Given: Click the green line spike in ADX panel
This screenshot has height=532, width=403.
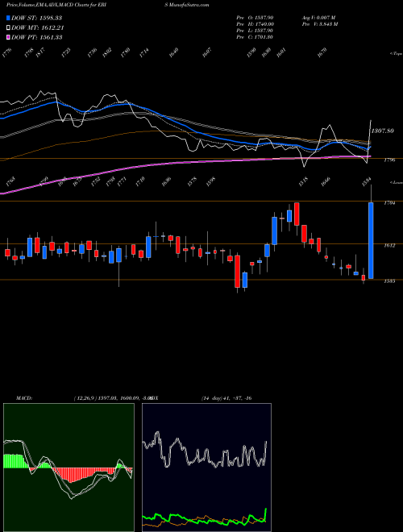Looking at the screenshot, I should (265, 514).
